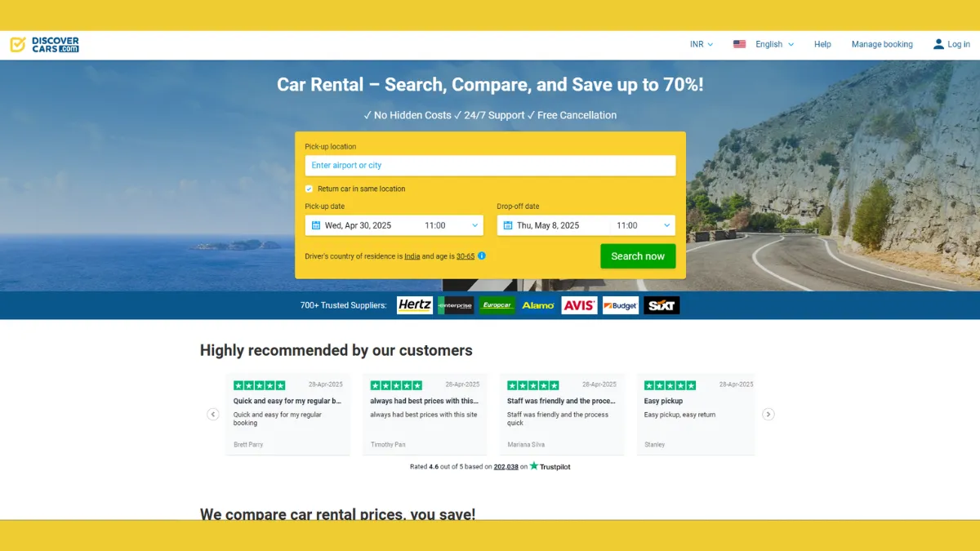The width and height of the screenshot is (980, 551).
Task: Open the Log in user icon
Action: pyautogui.click(x=938, y=44)
